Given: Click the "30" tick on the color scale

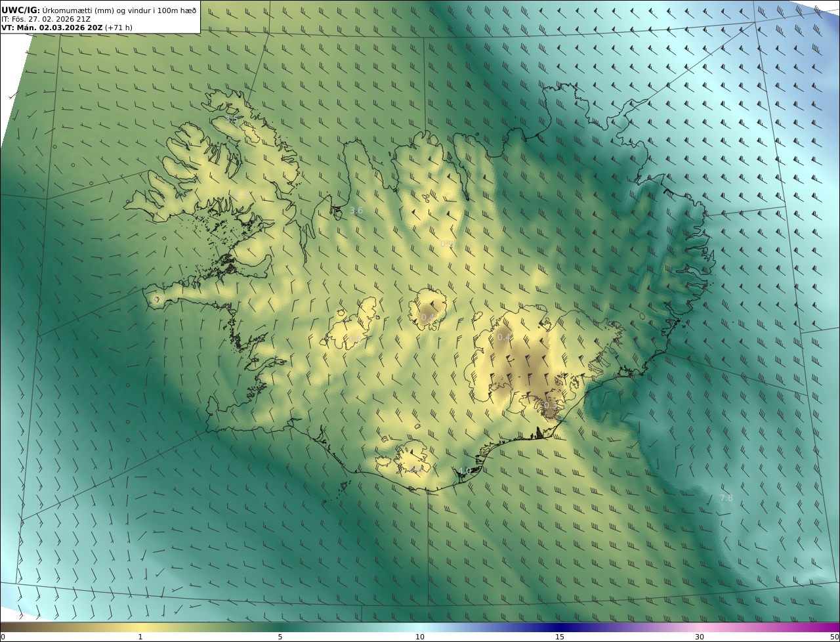Looking at the screenshot, I should coord(700,637).
